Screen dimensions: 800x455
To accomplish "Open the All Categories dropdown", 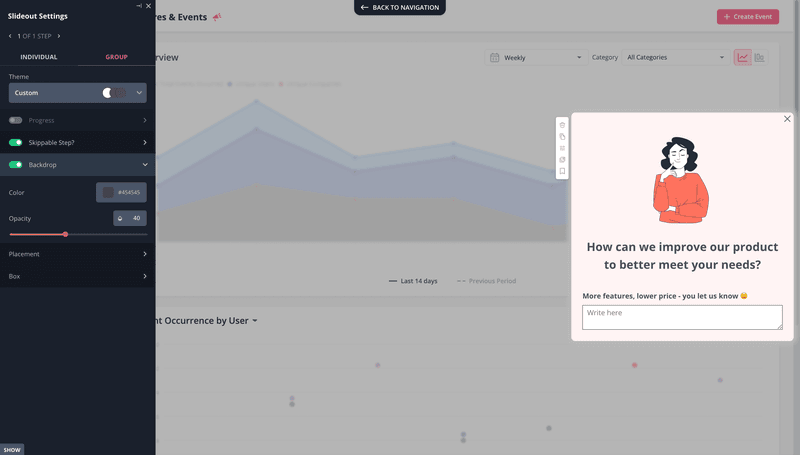I will (676, 58).
